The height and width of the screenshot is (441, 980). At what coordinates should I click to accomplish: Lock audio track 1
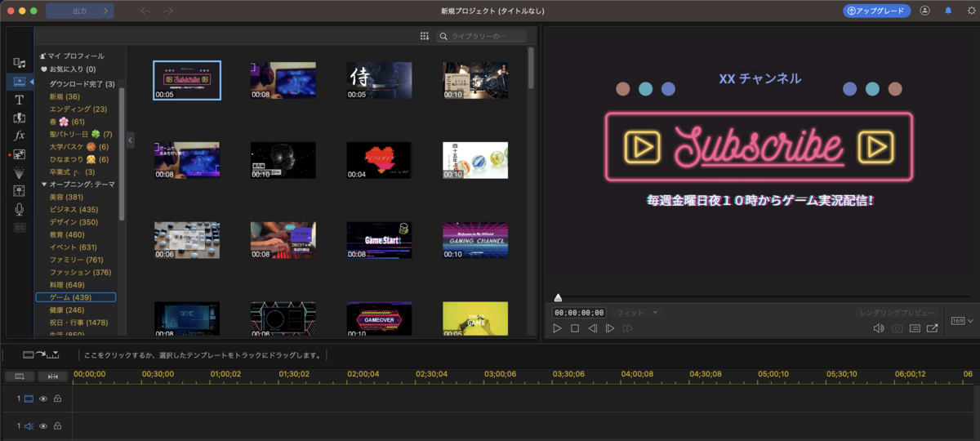point(58,425)
